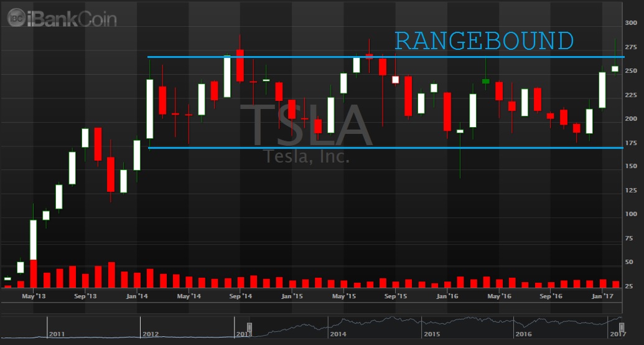
Task: Click the May '16 x-axis label
Action: pos(499,296)
